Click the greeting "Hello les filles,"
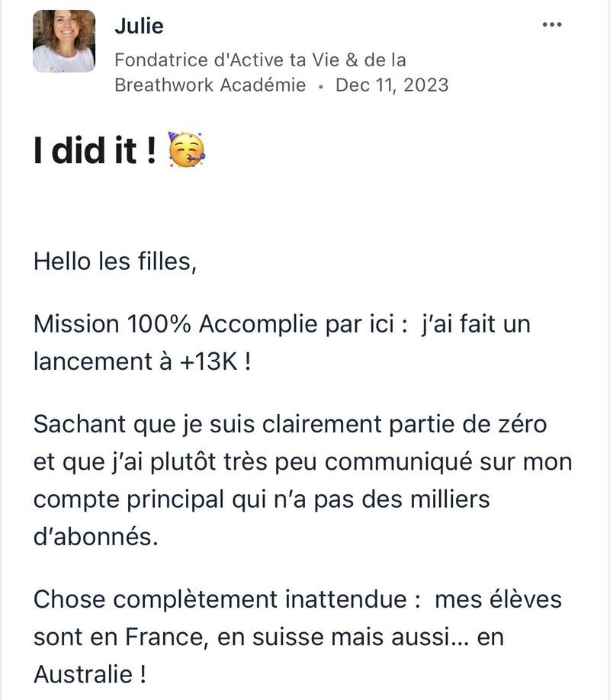Screen dimensions: 610x700 point(115,261)
